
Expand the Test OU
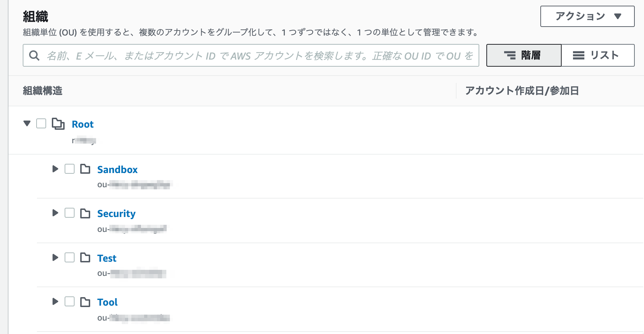(55, 257)
